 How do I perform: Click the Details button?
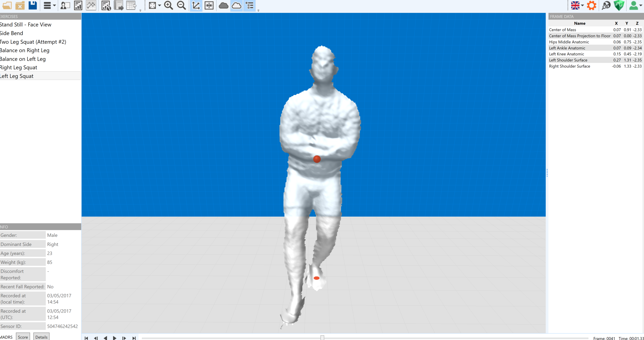pyautogui.click(x=41, y=337)
